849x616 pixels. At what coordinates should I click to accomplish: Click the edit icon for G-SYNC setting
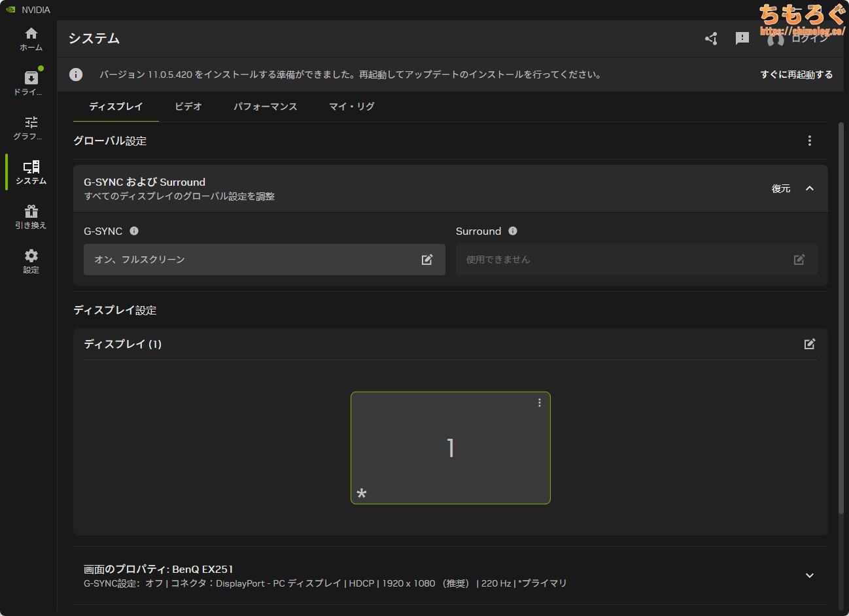tap(427, 260)
